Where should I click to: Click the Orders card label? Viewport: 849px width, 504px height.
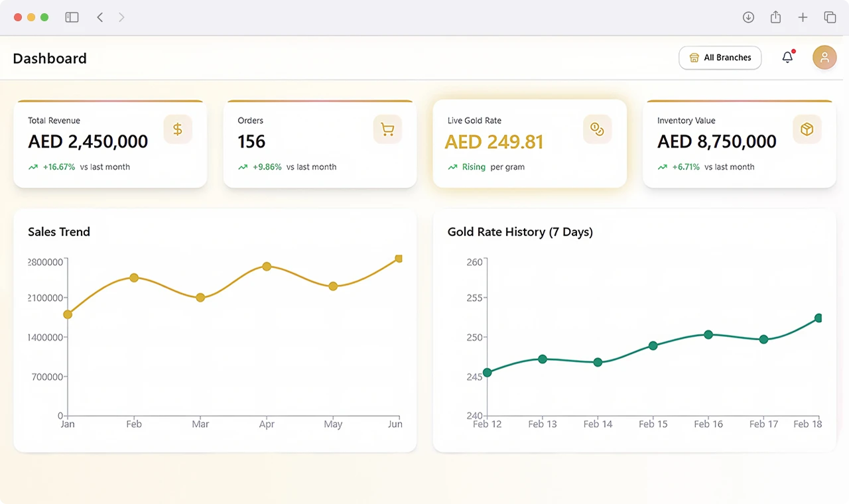250,121
